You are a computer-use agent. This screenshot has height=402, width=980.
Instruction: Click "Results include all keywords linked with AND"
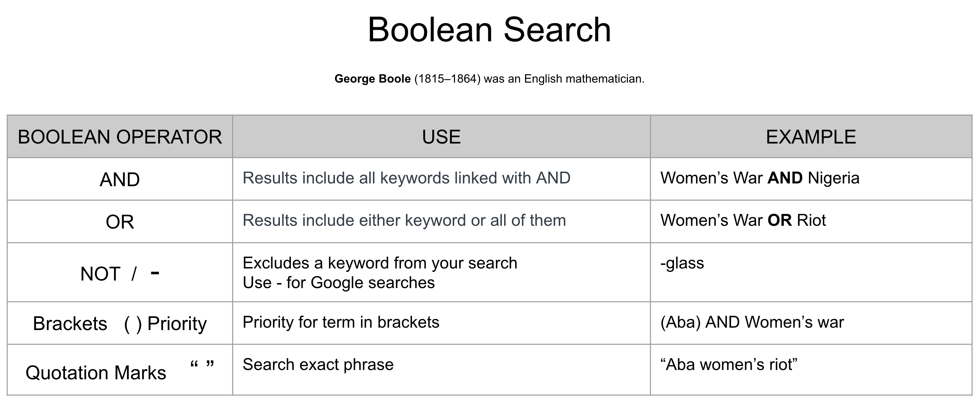(x=406, y=178)
